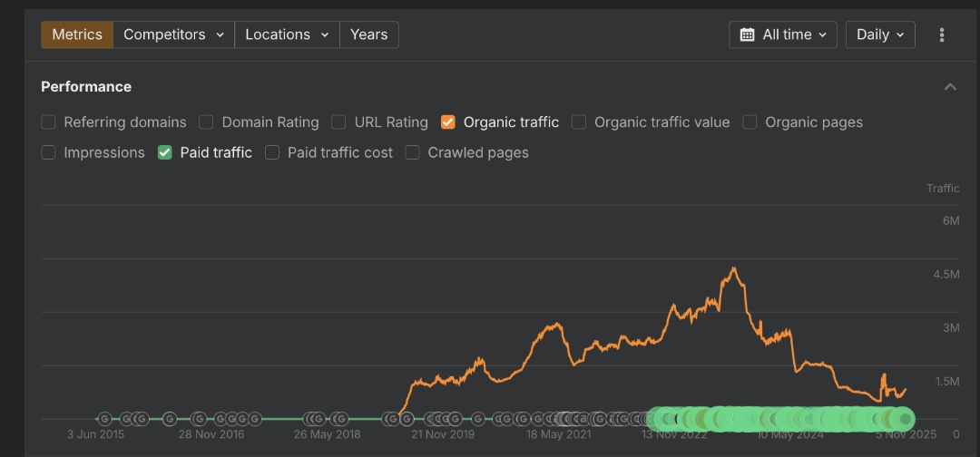Click the 18 May 2021 axis date label

click(x=558, y=434)
